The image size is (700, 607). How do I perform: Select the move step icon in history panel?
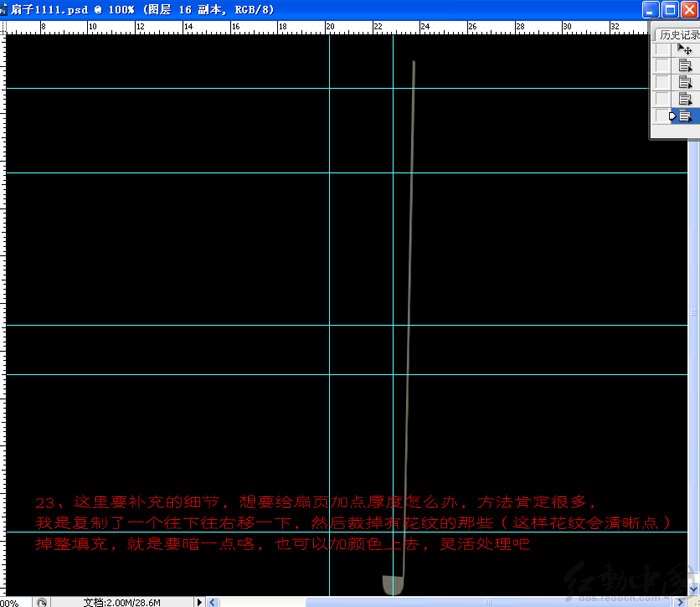(x=685, y=49)
